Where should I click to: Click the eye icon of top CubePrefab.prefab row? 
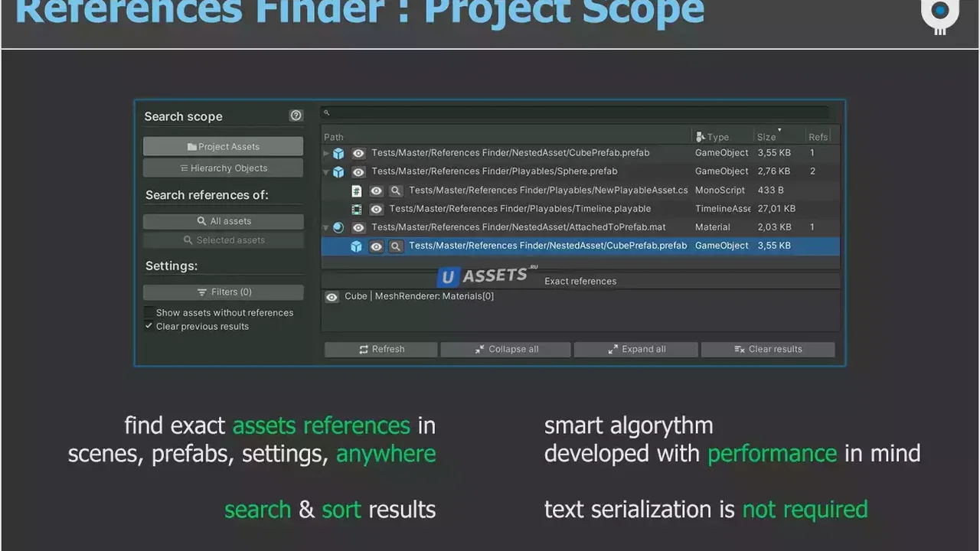[358, 153]
